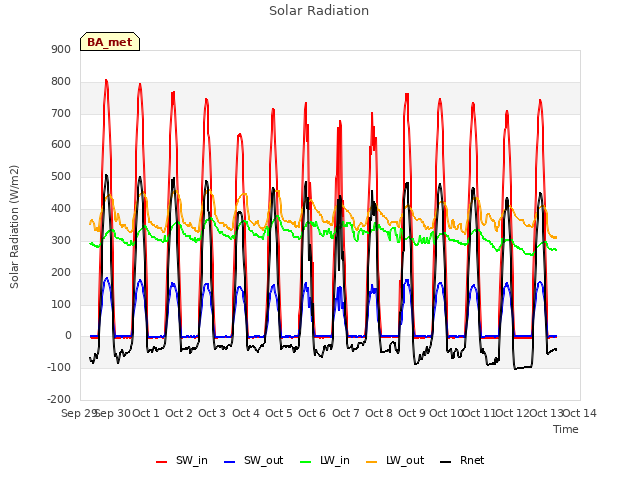640x480 pixels.
Task: Click the Oct 8 x-axis tick label
Action: 379,413
